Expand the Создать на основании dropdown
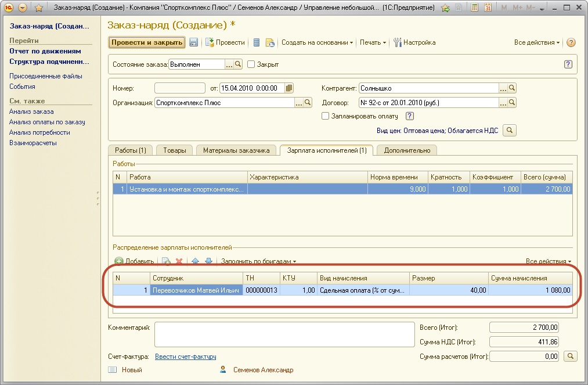The height and width of the screenshot is (385, 588). pyautogui.click(x=317, y=42)
